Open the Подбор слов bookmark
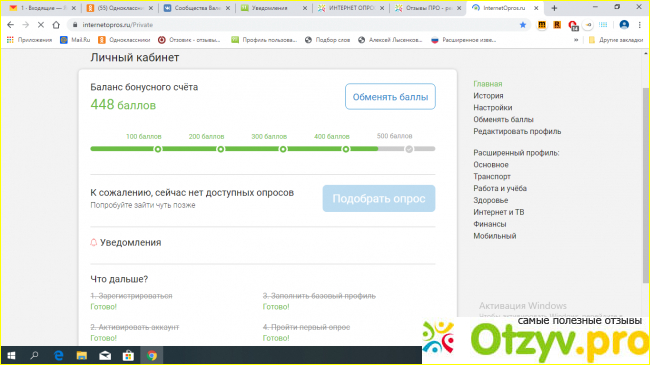Viewport: 650px width, 365px height. click(327, 40)
